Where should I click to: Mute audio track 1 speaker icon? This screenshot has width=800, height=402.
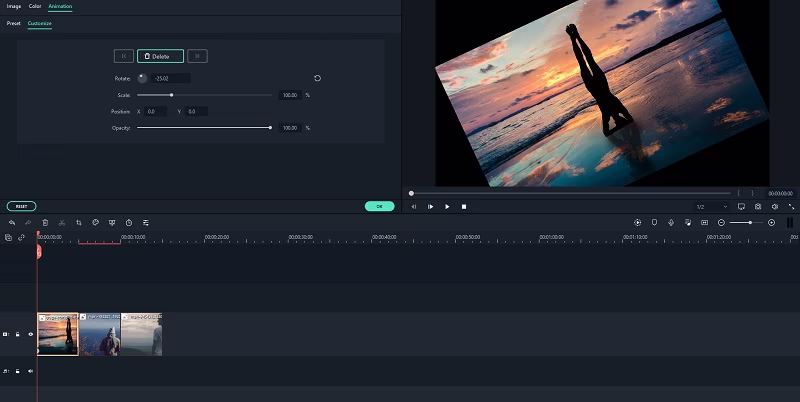pos(31,371)
